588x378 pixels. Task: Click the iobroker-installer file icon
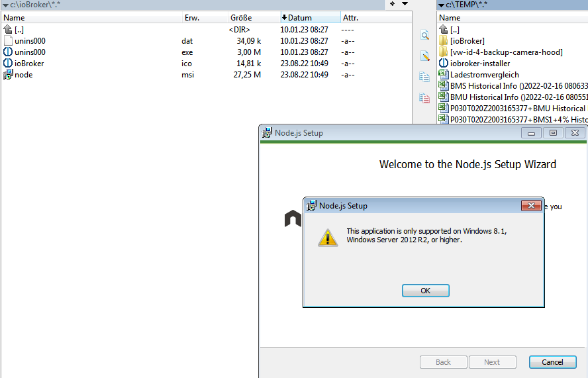coord(444,63)
